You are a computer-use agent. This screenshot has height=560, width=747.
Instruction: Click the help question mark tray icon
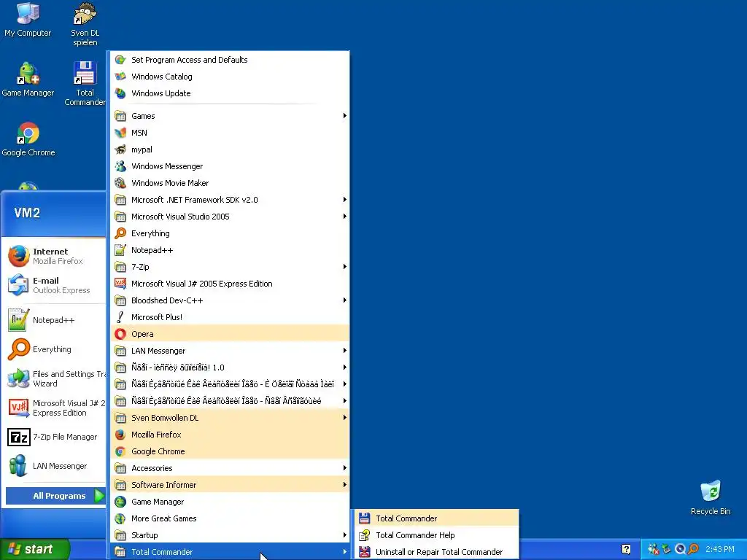(x=626, y=549)
